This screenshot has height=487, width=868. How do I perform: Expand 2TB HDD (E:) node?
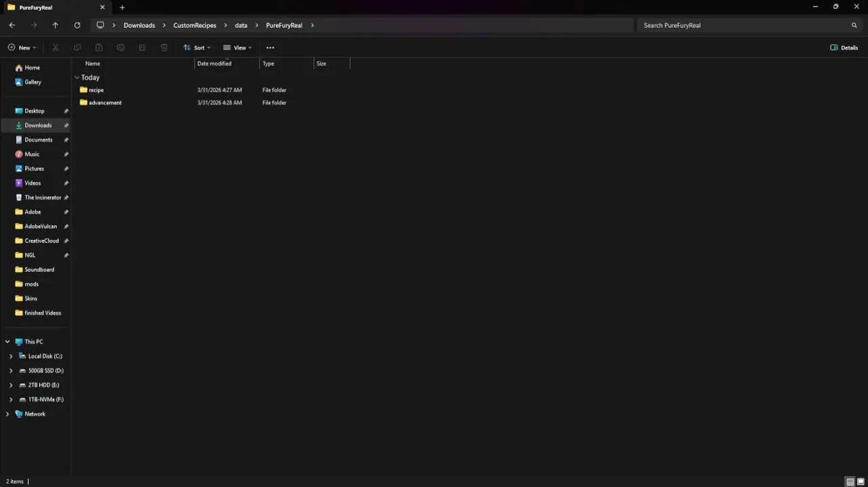pos(11,385)
